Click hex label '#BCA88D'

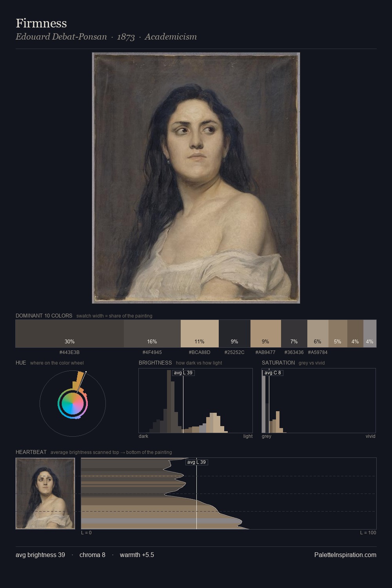(x=200, y=352)
